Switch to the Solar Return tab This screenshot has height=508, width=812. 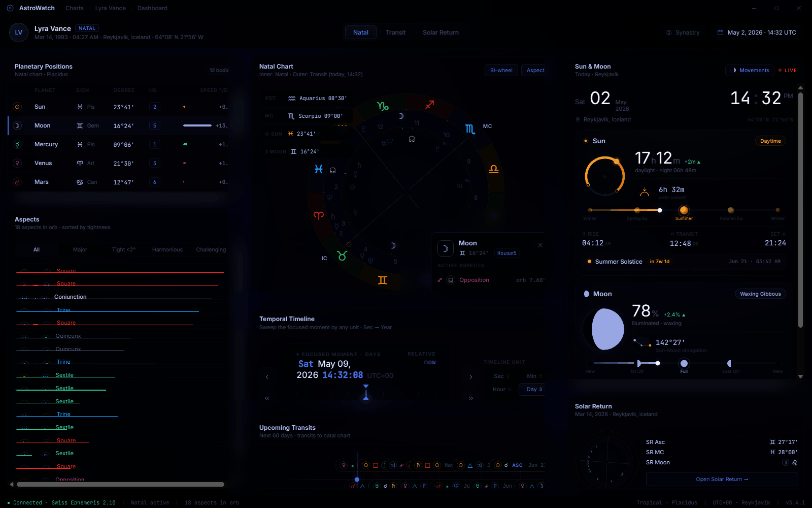click(x=441, y=33)
